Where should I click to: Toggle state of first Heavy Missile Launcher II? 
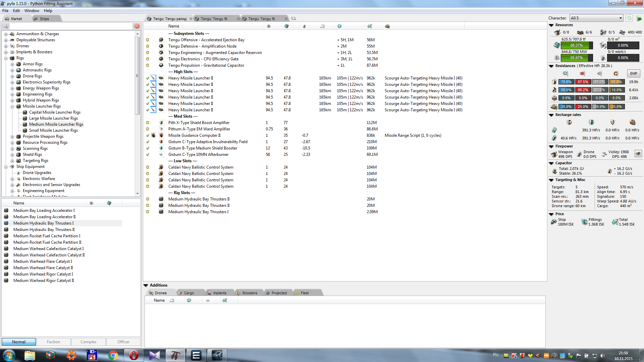pos(148,78)
